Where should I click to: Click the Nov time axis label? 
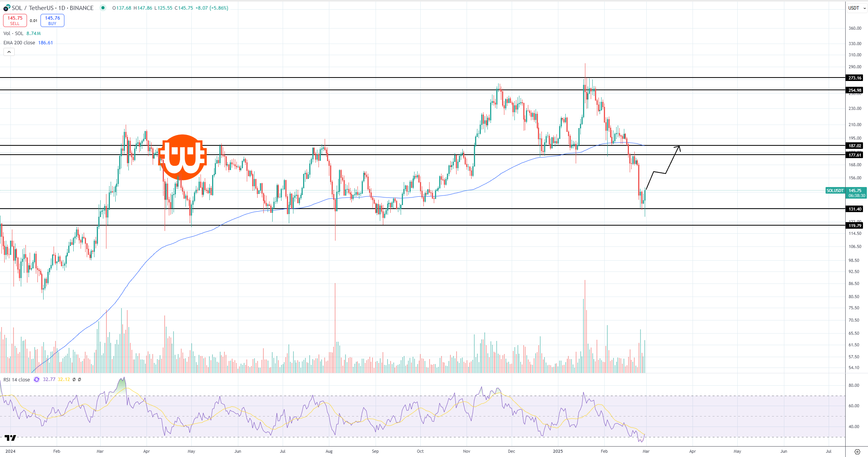tap(467, 451)
